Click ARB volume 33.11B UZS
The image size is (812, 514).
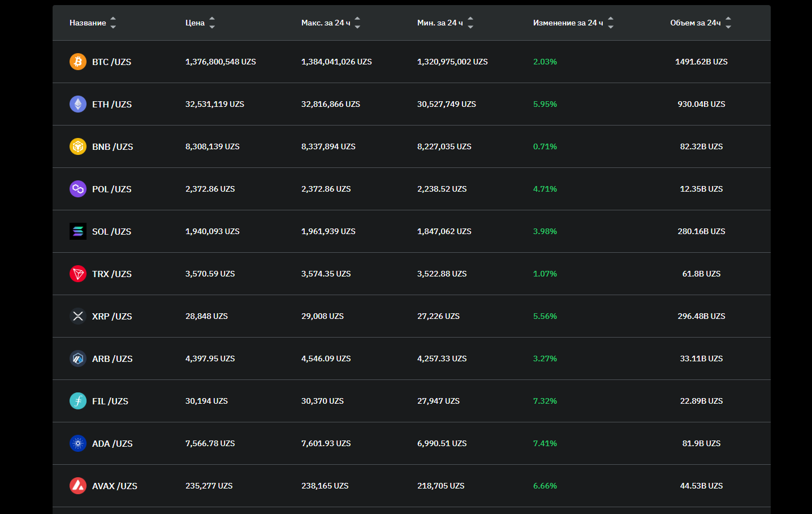(701, 358)
